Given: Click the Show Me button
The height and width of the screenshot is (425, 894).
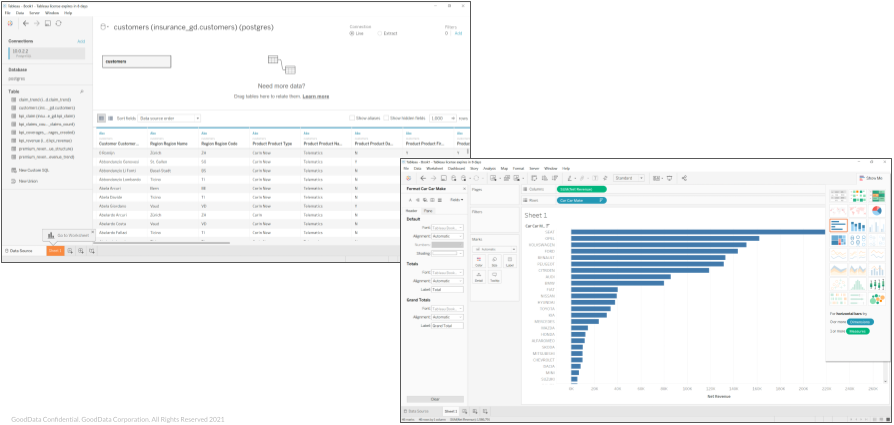Looking at the screenshot, I should pyautogui.click(x=872, y=178).
